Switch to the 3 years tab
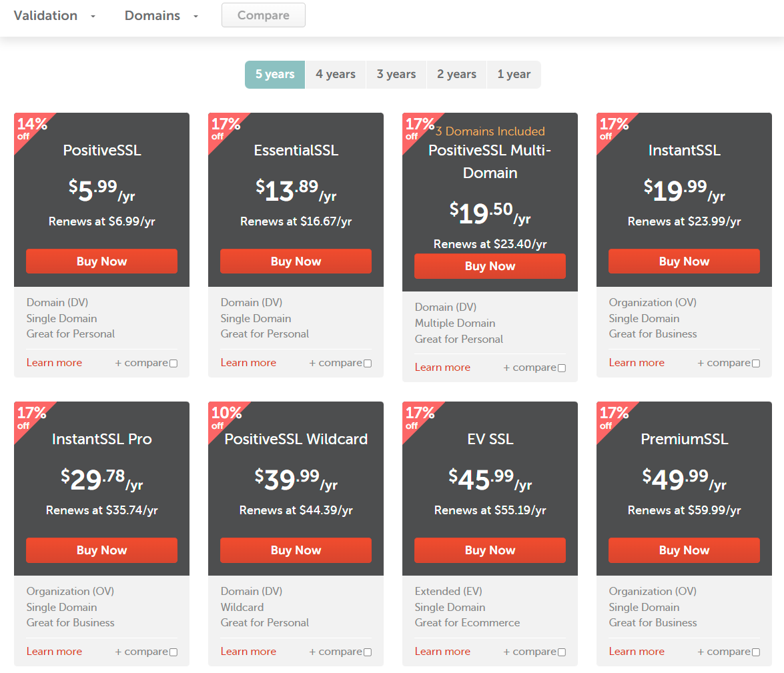 [396, 75]
